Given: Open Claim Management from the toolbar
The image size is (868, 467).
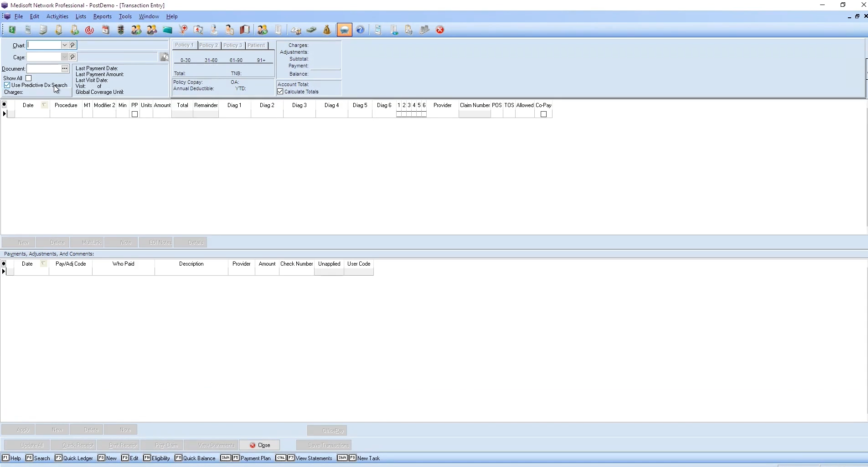Looking at the screenshot, I should click(x=27, y=30).
